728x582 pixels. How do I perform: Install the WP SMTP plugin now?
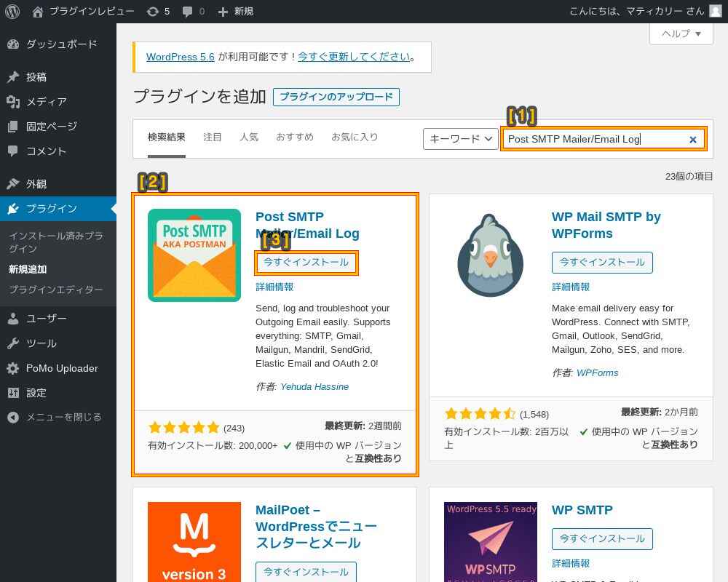pyautogui.click(x=602, y=539)
